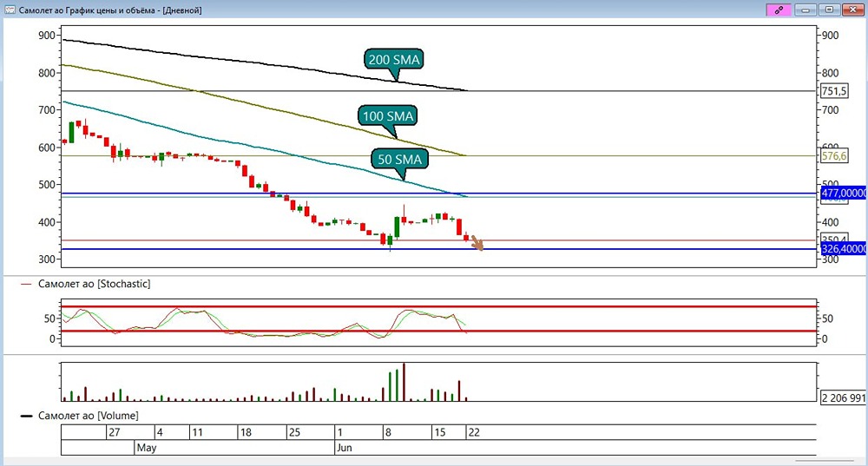Click the lower red stochastic oversold line
Viewport: 868px width, 466px height.
438,331
